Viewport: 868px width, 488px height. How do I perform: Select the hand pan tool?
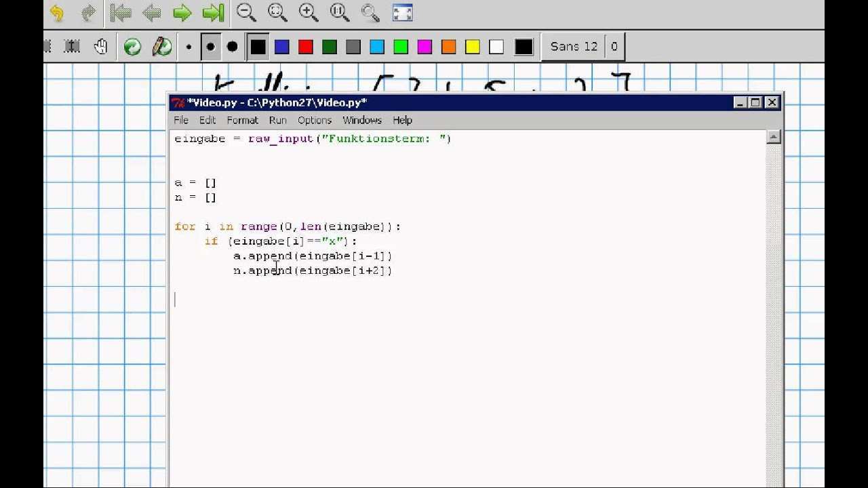click(101, 47)
